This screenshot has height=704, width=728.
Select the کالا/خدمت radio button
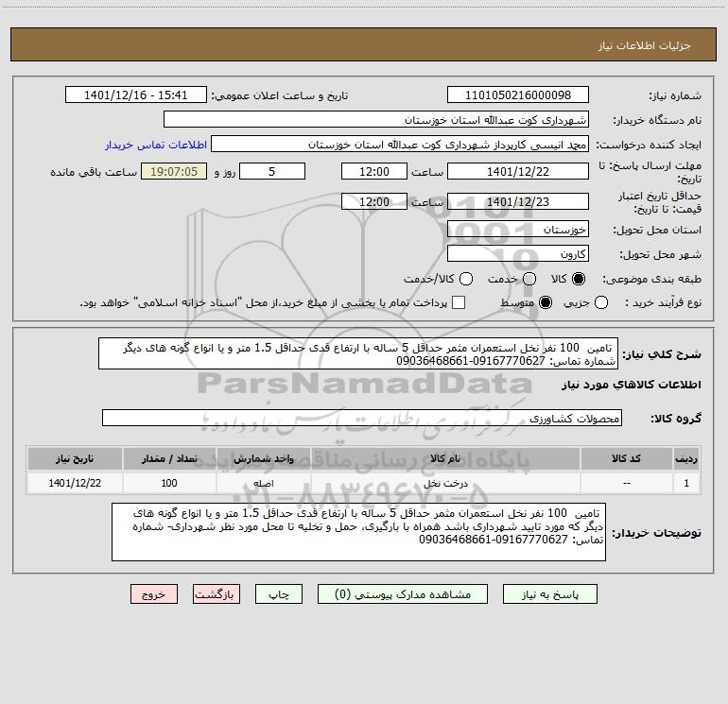pyautogui.click(x=466, y=279)
